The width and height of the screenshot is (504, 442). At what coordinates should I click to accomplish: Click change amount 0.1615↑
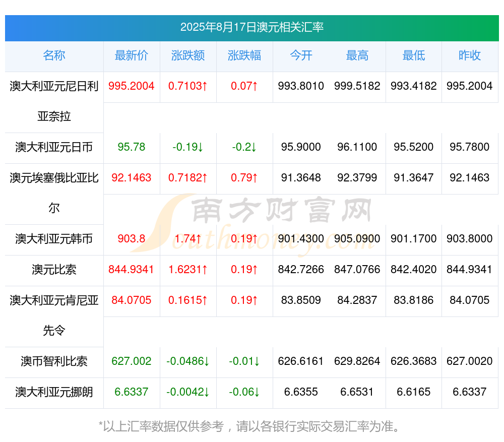pyautogui.click(x=188, y=300)
